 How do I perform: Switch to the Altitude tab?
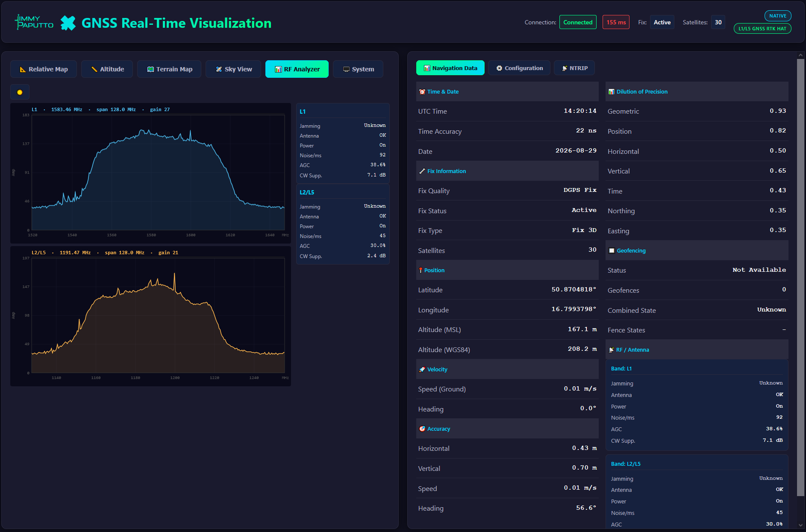click(x=107, y=69)
